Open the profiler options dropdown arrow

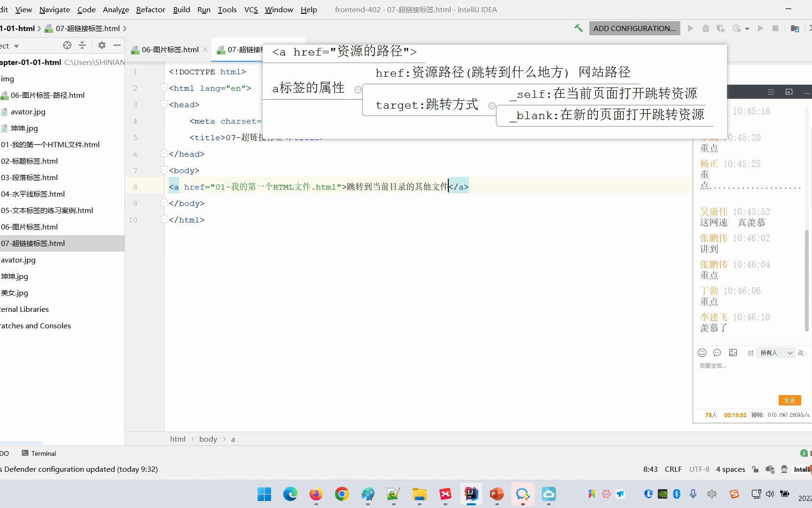[747, 29]
